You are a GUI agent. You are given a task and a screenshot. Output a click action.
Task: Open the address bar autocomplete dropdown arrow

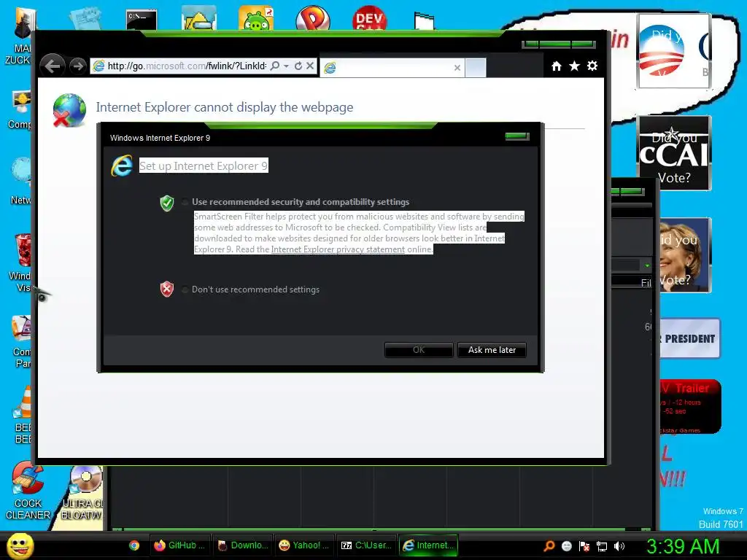click(286, 66)
